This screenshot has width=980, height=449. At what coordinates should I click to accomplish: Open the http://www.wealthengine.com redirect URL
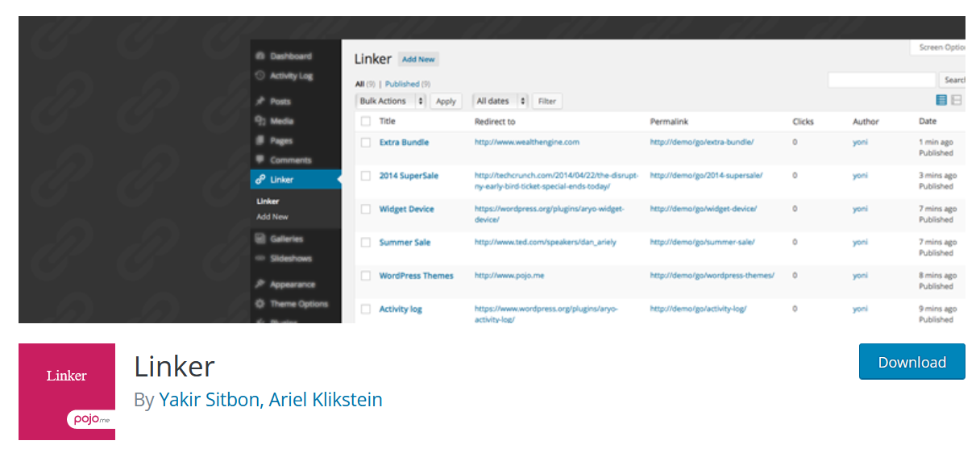[527, 143]
